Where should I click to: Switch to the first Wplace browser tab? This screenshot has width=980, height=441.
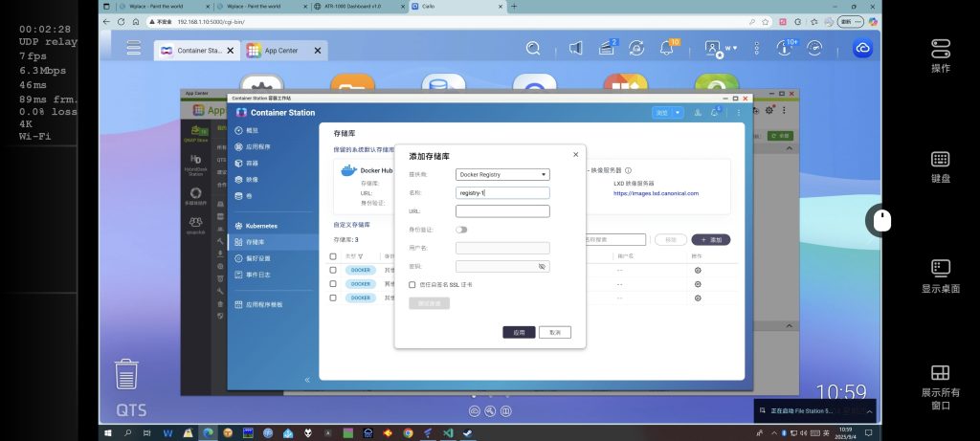tap(166, 7)
